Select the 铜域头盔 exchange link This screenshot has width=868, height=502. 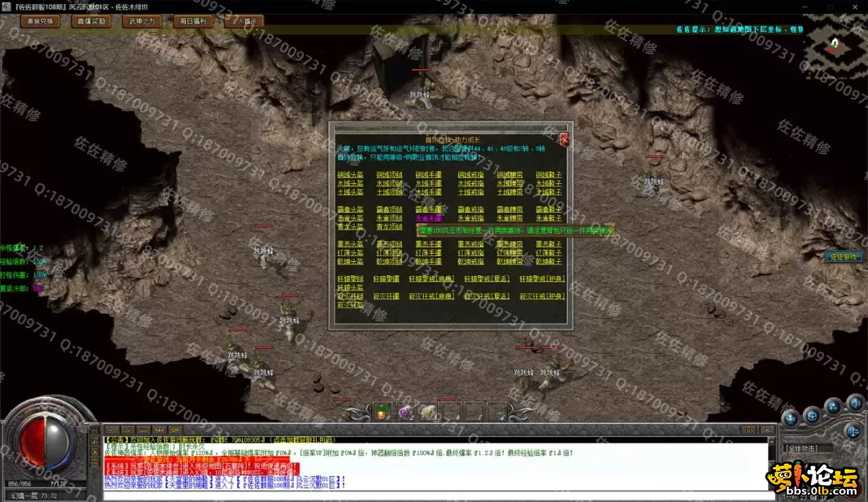point(350,174)
